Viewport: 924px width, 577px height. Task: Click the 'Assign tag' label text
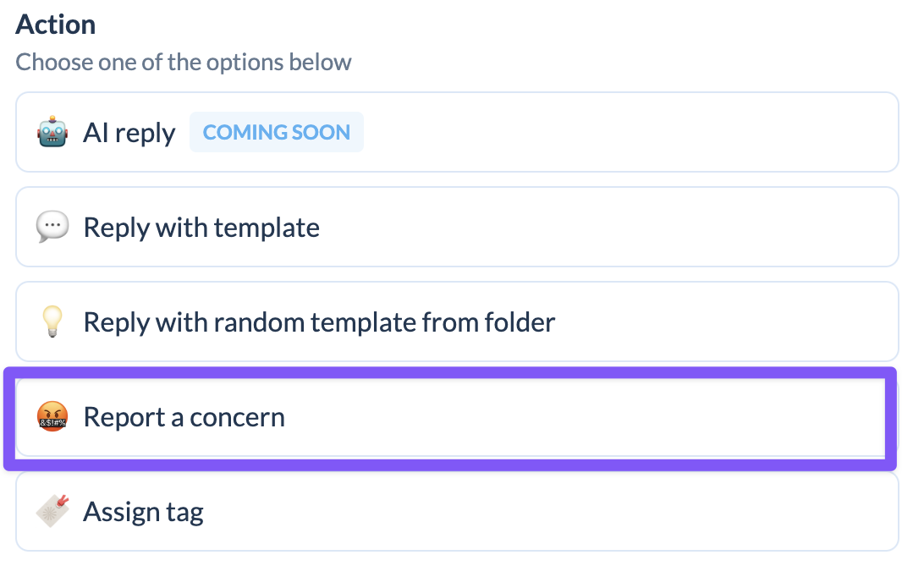pos(143,512)
